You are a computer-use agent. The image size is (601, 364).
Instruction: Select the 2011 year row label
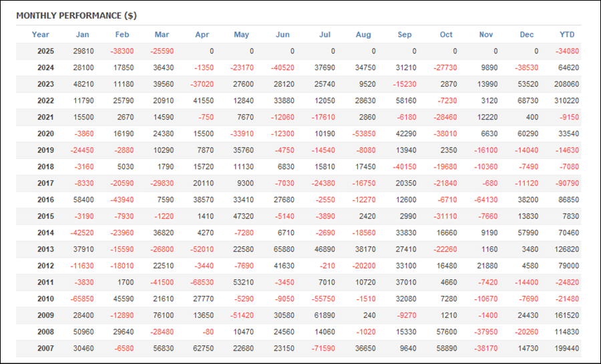pos(45,283)
